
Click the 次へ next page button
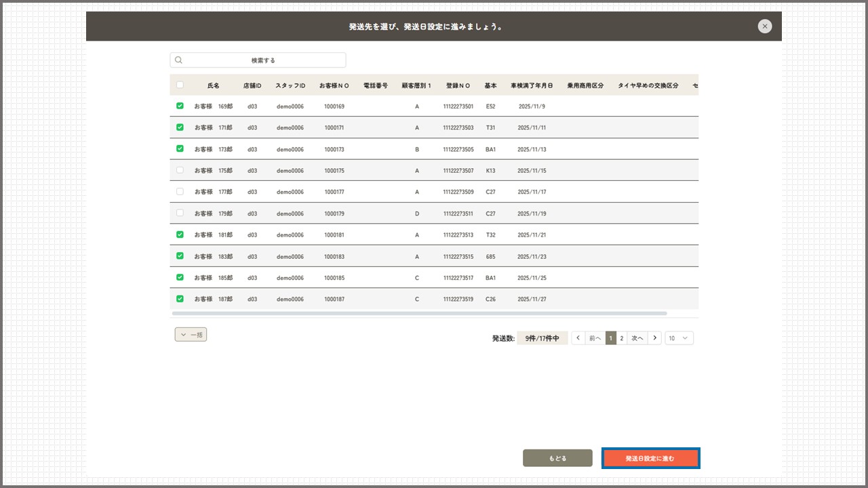pyautogui.click(x=637, y=338)
